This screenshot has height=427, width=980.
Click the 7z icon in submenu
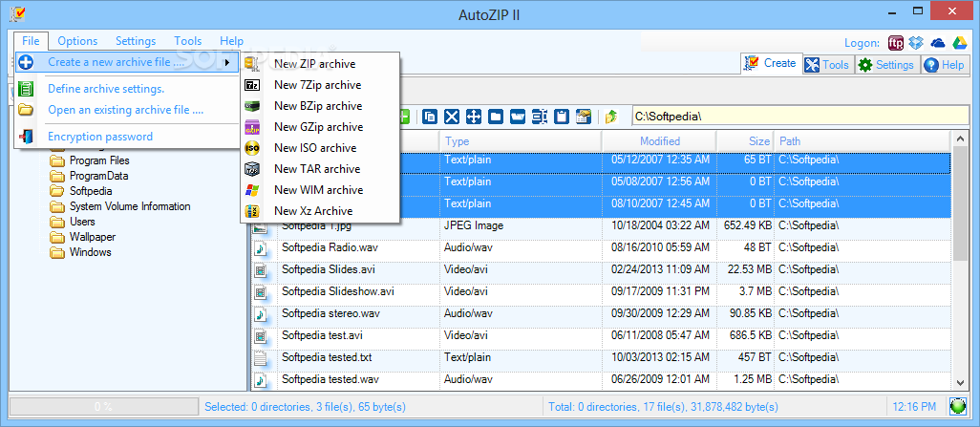(252, 85)
